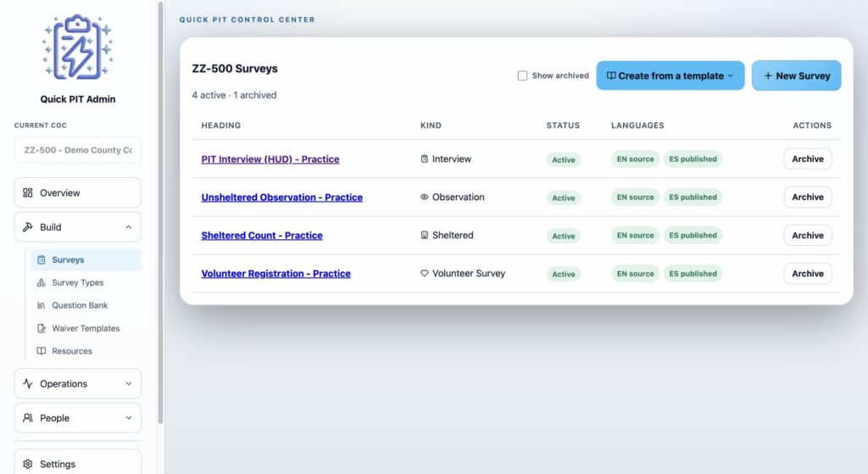Screen dimensions: 868x474
Task: Click ES published badge in Volunteer Registration row
Action: 693,274
